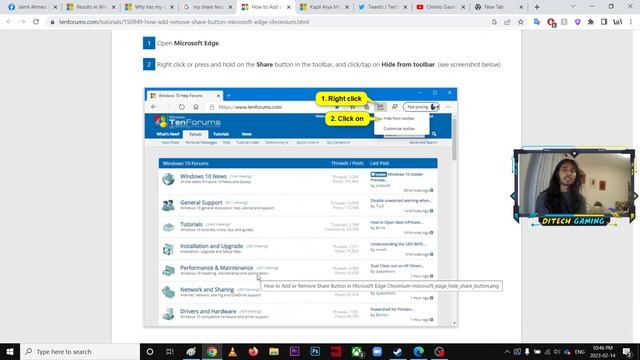Image resolution: width=640 pixels, height=360 pixels.
Task: Click the Google icon in the address bar
Action: [x=494, y=22]
